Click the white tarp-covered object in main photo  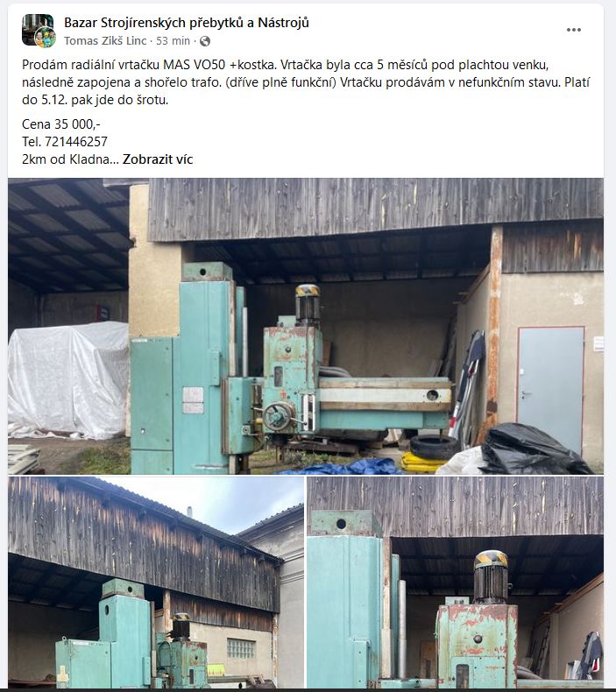coord(68,379)
